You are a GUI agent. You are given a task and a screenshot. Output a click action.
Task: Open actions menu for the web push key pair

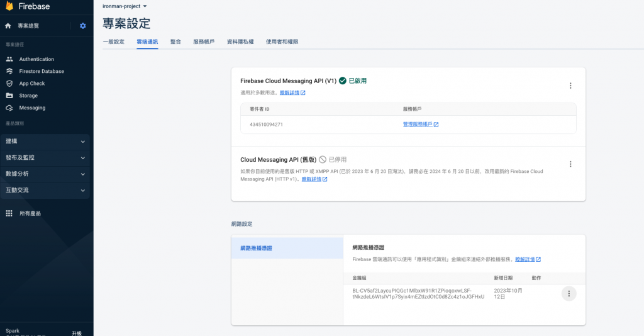569,294
